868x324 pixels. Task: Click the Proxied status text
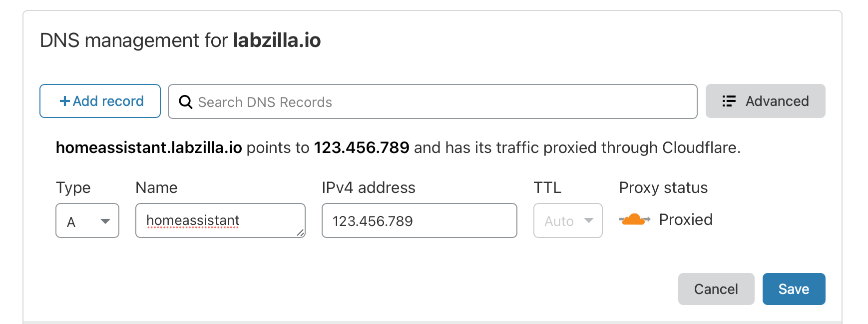686,219
